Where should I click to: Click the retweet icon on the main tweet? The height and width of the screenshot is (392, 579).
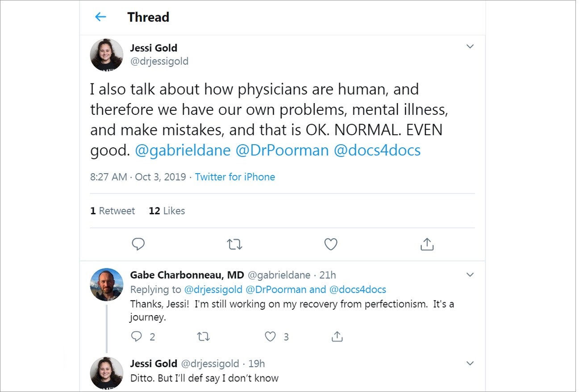click(x=234, y=244)
